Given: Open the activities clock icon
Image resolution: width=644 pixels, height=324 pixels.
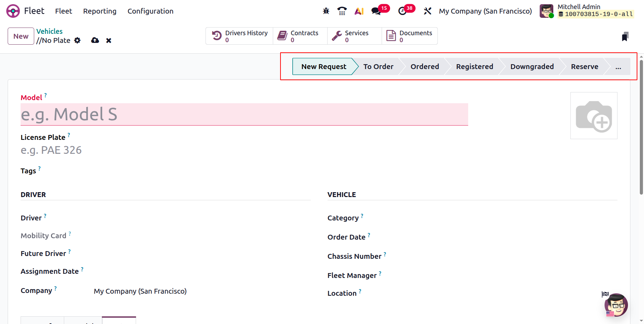Looking at the screenshot, I should pyautogui.click(x=402, y=11).
